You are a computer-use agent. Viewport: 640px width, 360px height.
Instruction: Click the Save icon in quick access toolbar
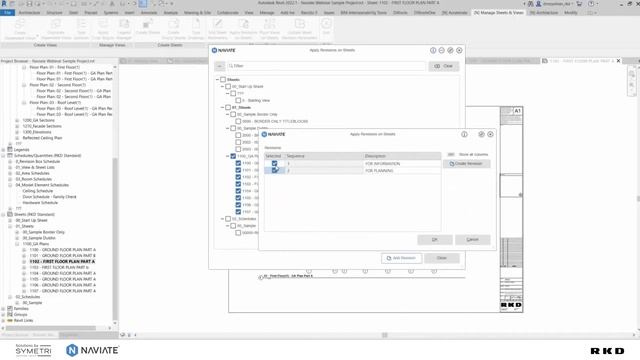click(29, 4)
